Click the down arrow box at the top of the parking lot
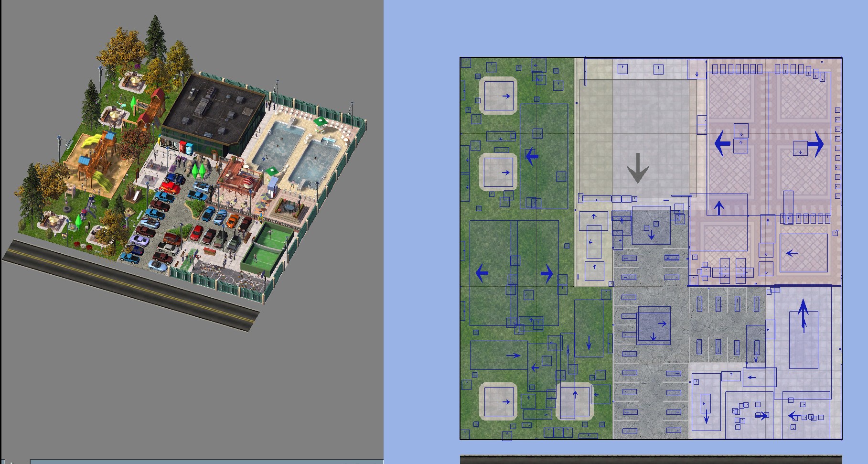This screenshot has height=464, width=868. click(x=651, y=226)
